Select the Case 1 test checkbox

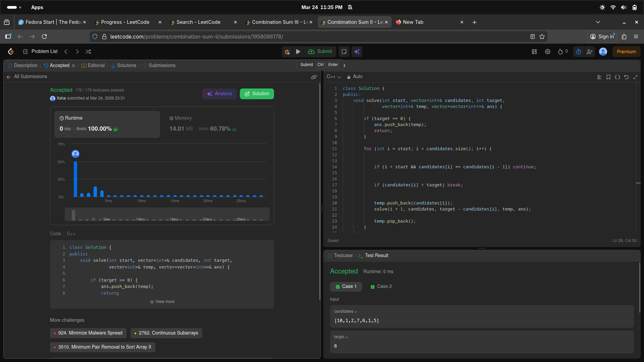tap(338, 287)
